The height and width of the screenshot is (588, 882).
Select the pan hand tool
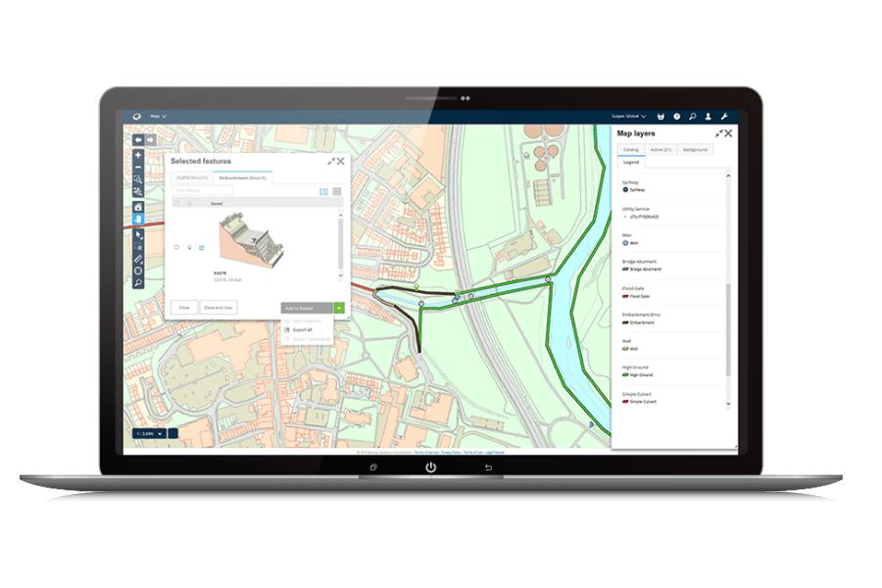(138, 219)
